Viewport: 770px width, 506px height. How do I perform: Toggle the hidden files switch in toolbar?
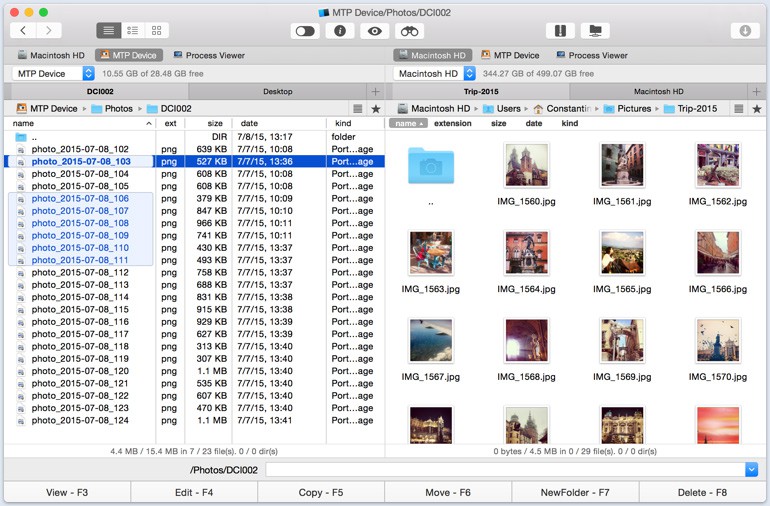coord(306,31)
